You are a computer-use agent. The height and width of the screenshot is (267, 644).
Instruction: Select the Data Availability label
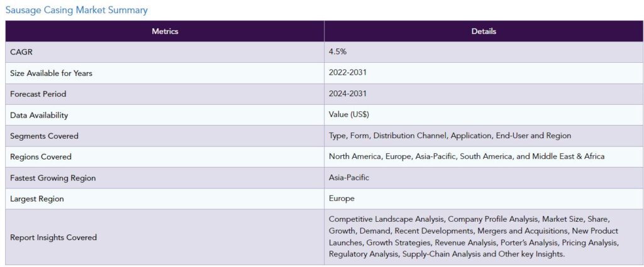pyautogui.click(x=39, y=115)
